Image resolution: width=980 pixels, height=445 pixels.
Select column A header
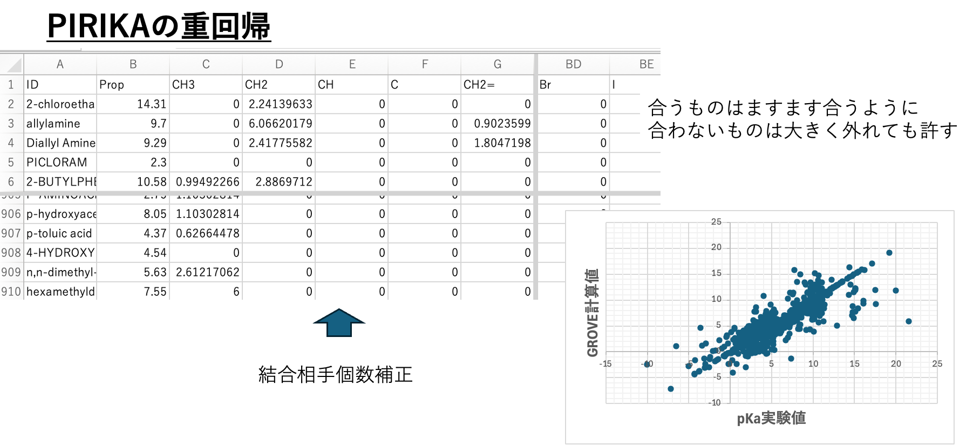pos(60,64)
